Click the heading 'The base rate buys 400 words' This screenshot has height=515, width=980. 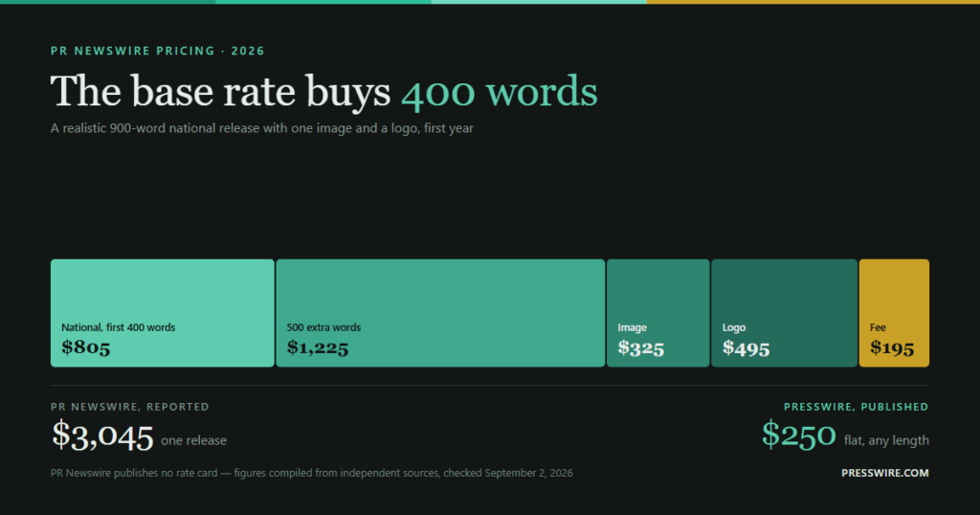click(x=323, y=91)
